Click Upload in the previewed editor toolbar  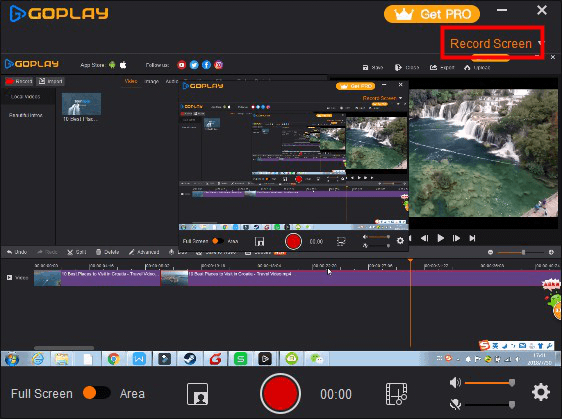477,67
